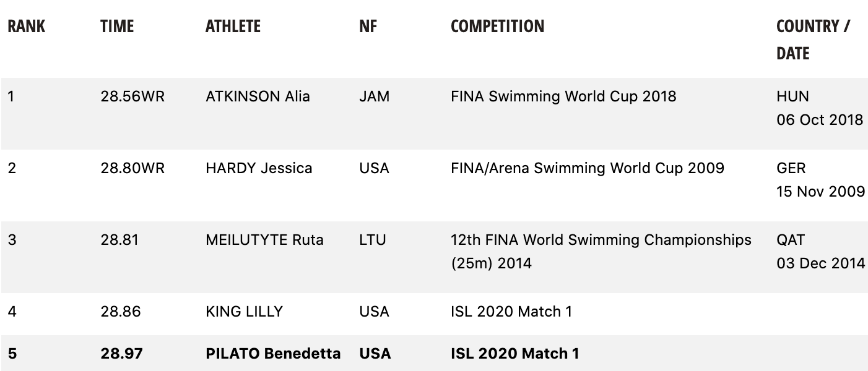Click the RANK column header
868x371 pixels.
tap(27, 26)
